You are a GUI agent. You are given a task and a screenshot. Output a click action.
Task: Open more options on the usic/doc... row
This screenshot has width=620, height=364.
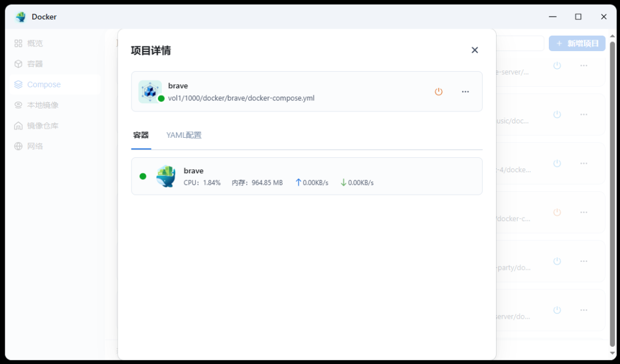pos(584,114)
